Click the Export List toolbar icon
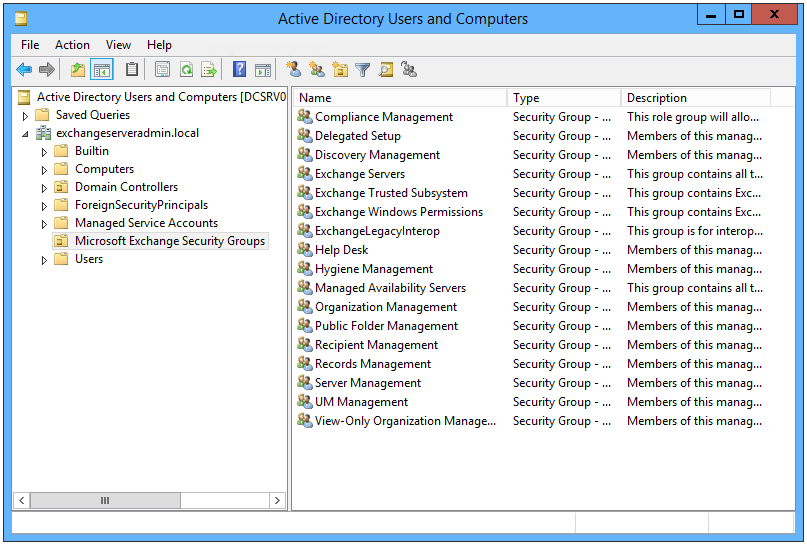The width and height of the screenshot is (807, 545). (x=209, y=69)
